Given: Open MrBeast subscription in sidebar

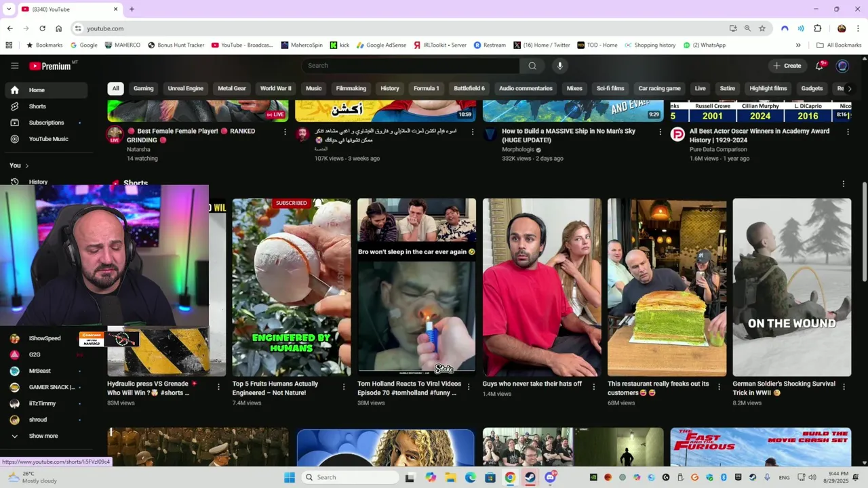Looking at the screenshot, I should pyautogui.click(x=46, y=371).
